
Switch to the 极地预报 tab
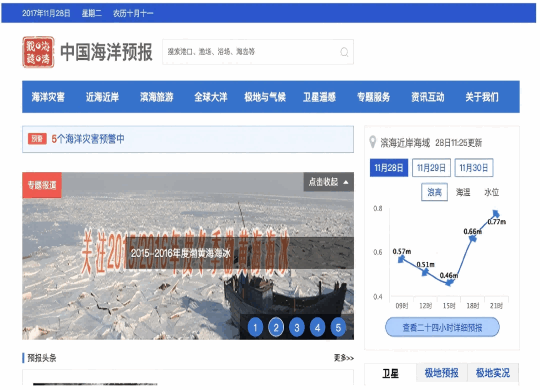[x=442, y=373]
